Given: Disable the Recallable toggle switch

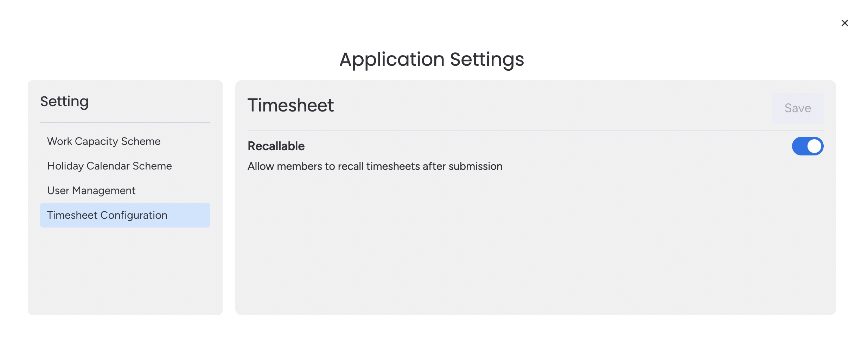Looking at the screenshot, I should [808, 146].
